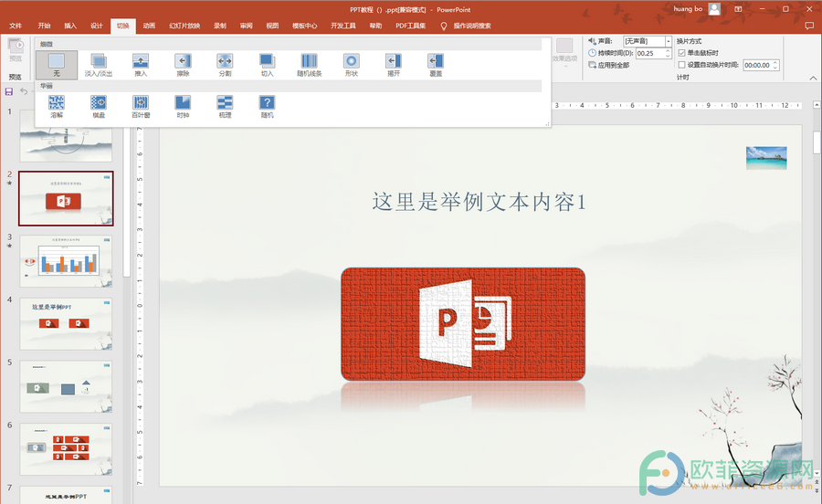The height and width of the screenshot is (504, 822).
Task: Click the slide title 这里是举例文本内容1
Action: [x=479, y=202]
